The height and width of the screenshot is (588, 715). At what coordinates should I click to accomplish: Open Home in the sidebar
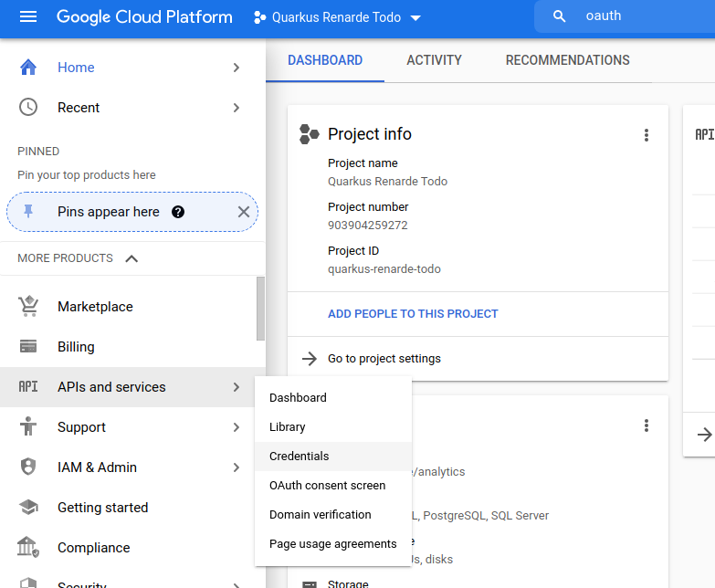point(132,68)
